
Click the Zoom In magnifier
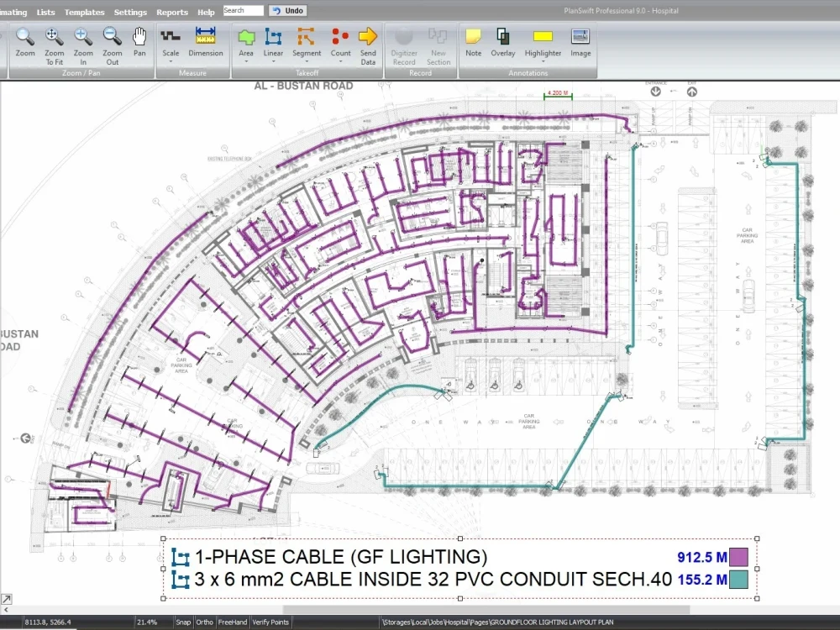pos(83,36)
